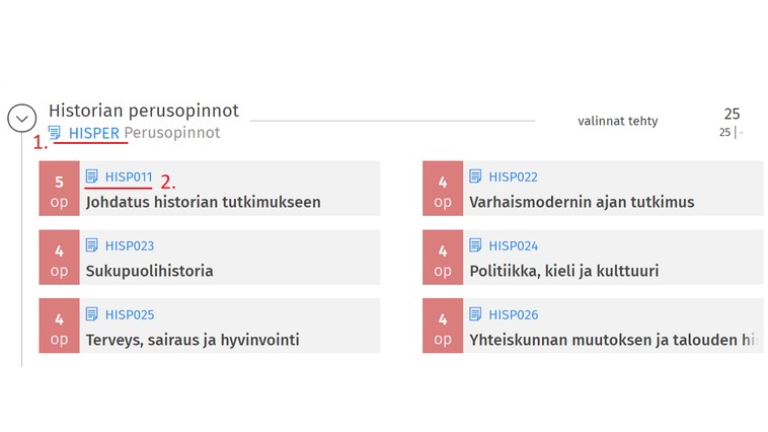Click document icon beside HISP024 code
768x432 pixels.
476,246
